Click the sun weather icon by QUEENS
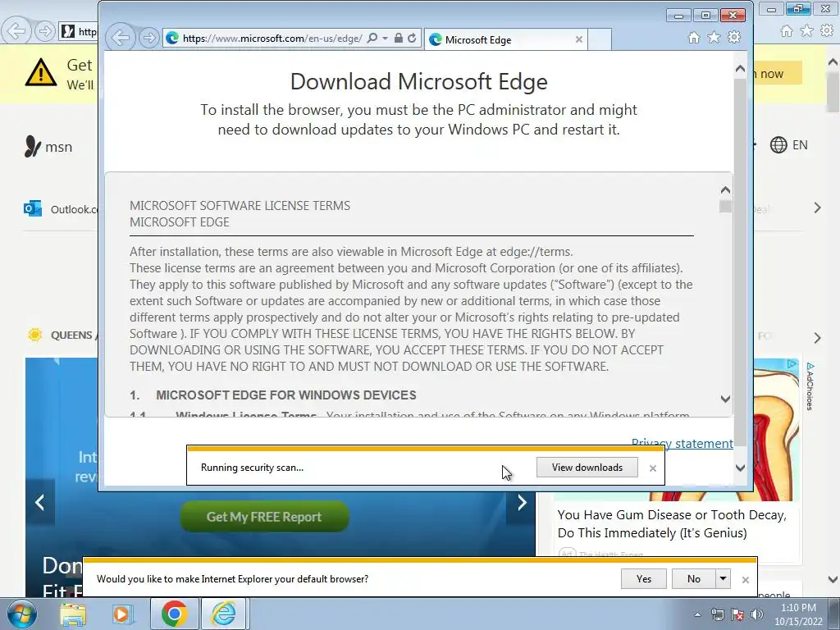 click(34, 335)
